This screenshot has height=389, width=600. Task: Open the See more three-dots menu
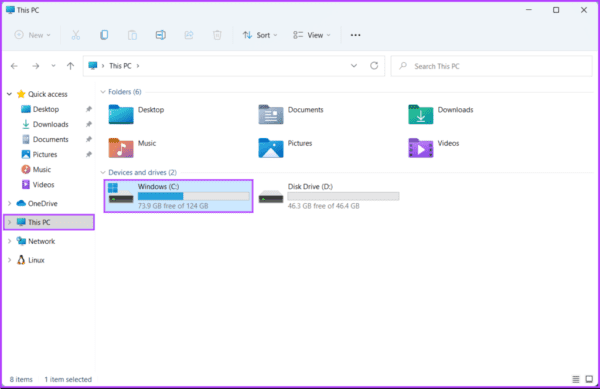coord(355,35)
